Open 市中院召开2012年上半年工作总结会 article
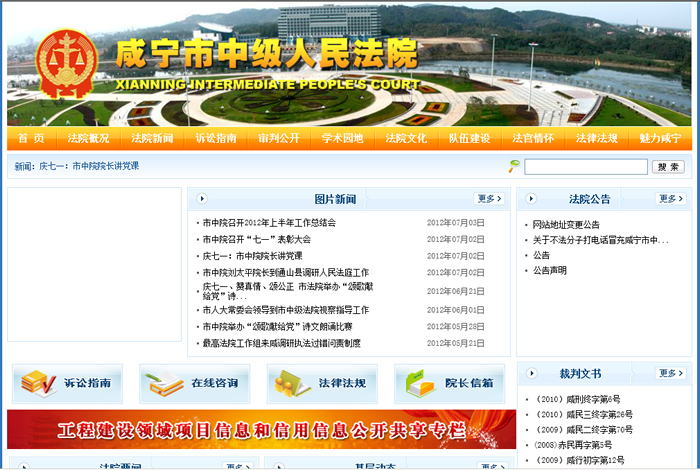Image resolution: width=700 pixels, height=470 pixels. pos(269,223)
